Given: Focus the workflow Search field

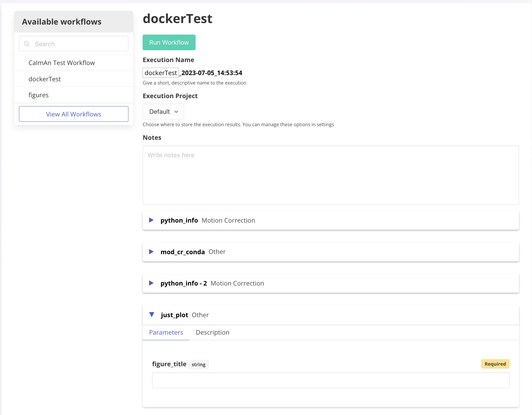Looking at the screenshot, I should 74,44.
